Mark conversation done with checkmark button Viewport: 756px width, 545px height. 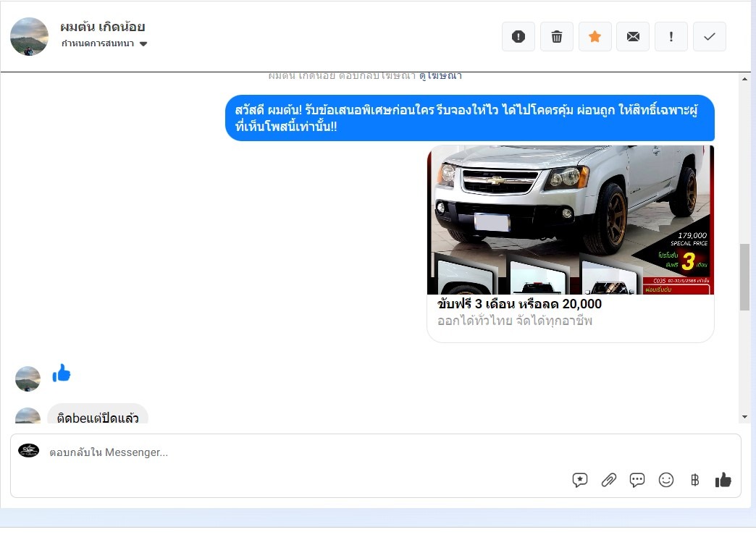[x=710, y=37]
